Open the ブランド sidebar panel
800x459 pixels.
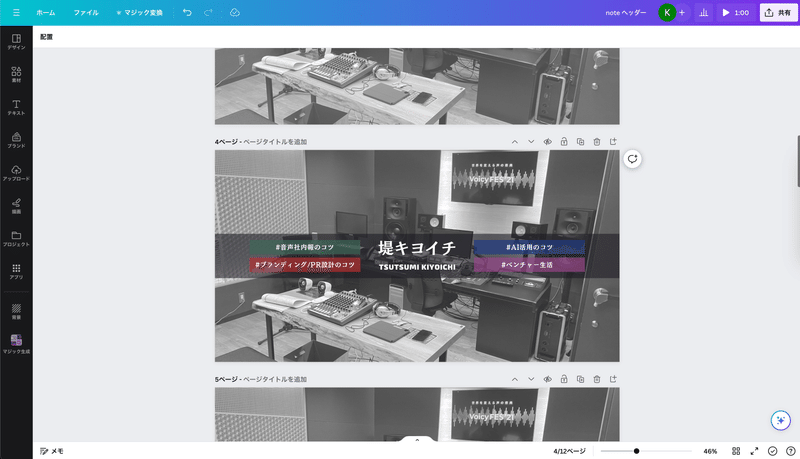click(x=16, y=140)
